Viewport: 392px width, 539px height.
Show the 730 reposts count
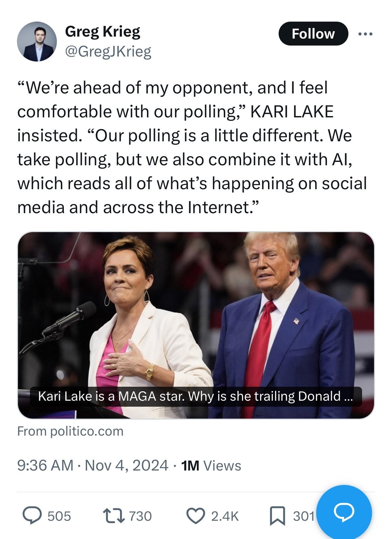click(x=140, y=516)
